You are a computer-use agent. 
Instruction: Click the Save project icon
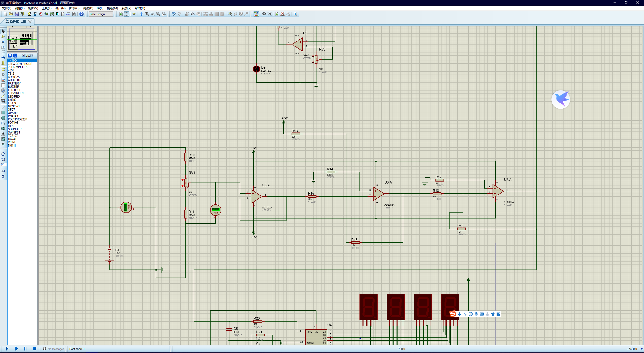17,14
